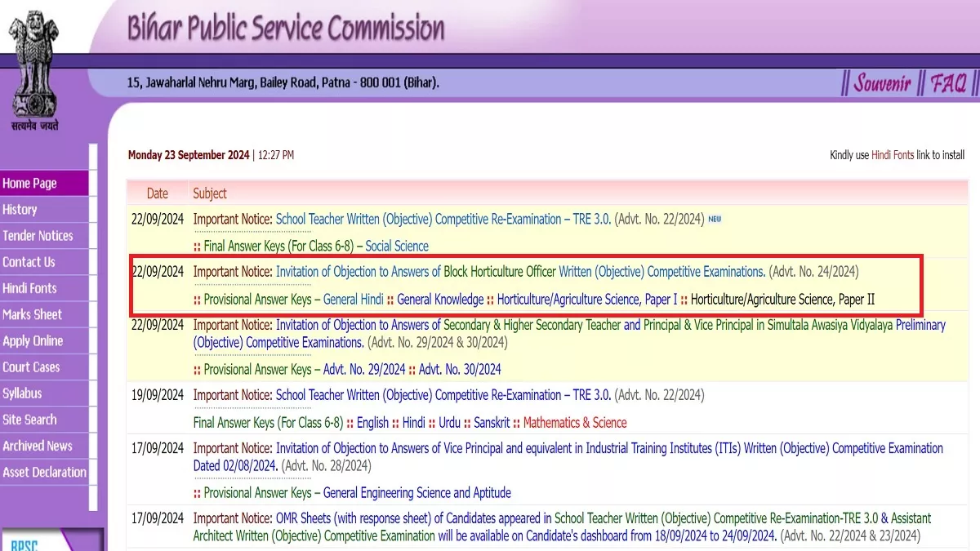Open Horticulture/Agriculture Science Paper II key
The height and width of the screenshot is (551, 980).
pyautogui.click(x=783, y=300)
